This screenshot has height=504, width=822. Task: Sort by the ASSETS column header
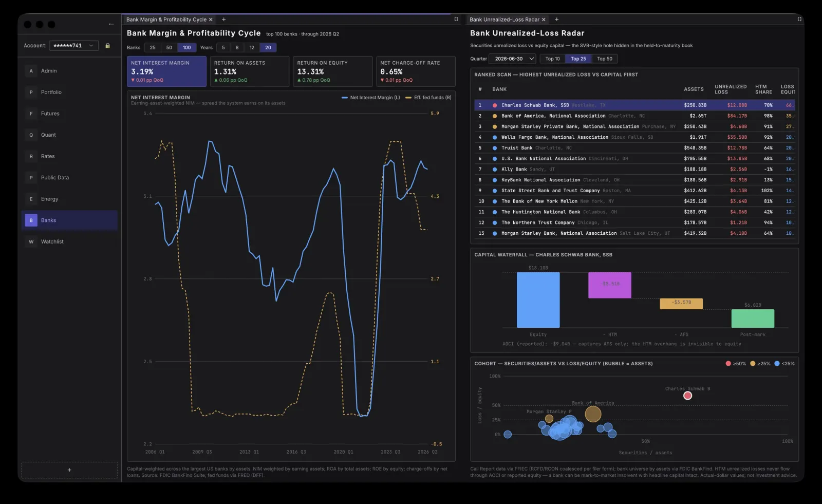694,89
